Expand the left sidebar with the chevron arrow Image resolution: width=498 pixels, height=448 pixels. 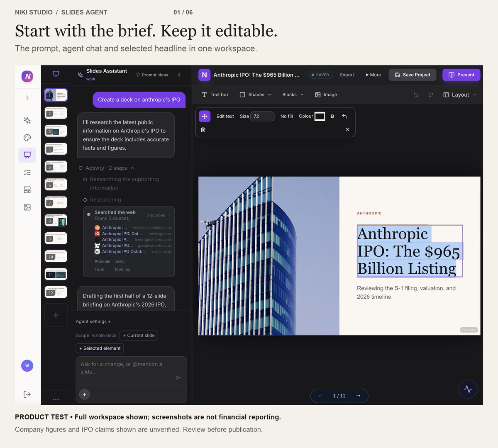(27, 98)
